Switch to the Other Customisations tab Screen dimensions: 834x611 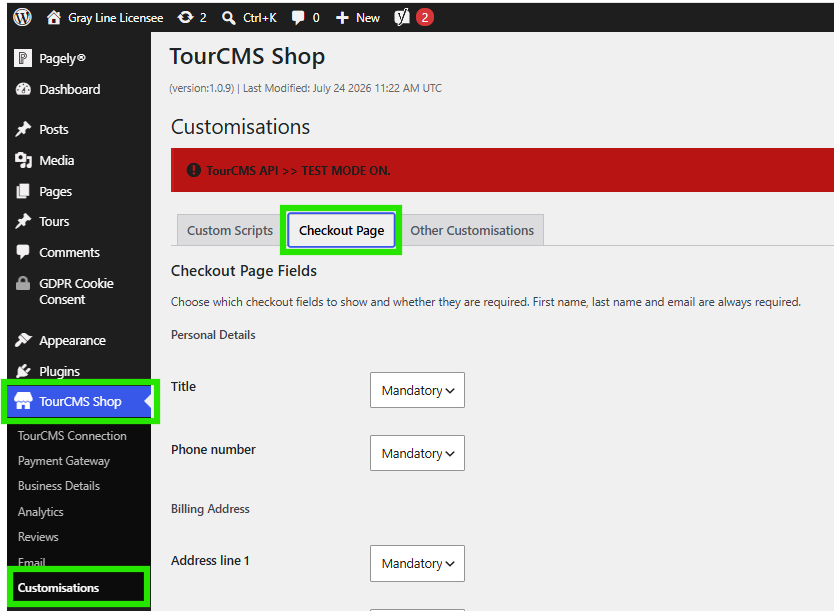click(472, 230)
